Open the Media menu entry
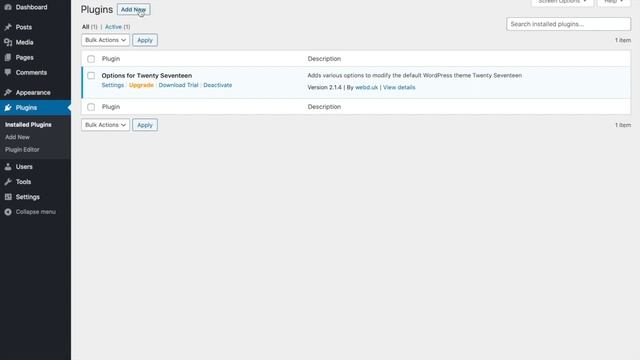This screenshot has height=360, width=640. click(x=24, y=42)
